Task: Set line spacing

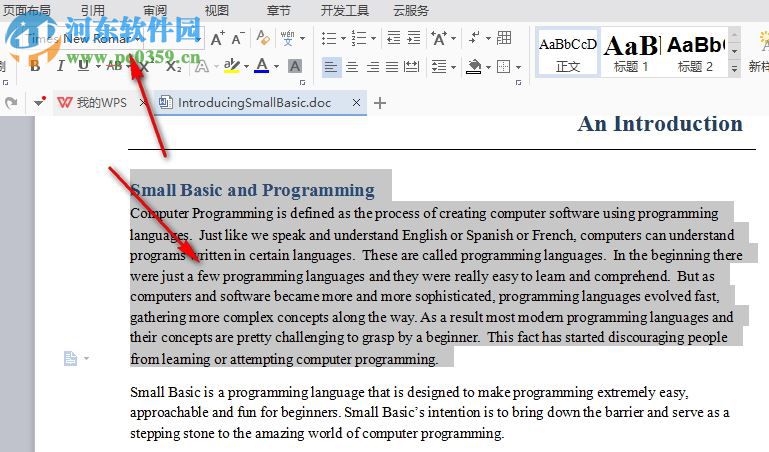Action: tap(438, 67)
